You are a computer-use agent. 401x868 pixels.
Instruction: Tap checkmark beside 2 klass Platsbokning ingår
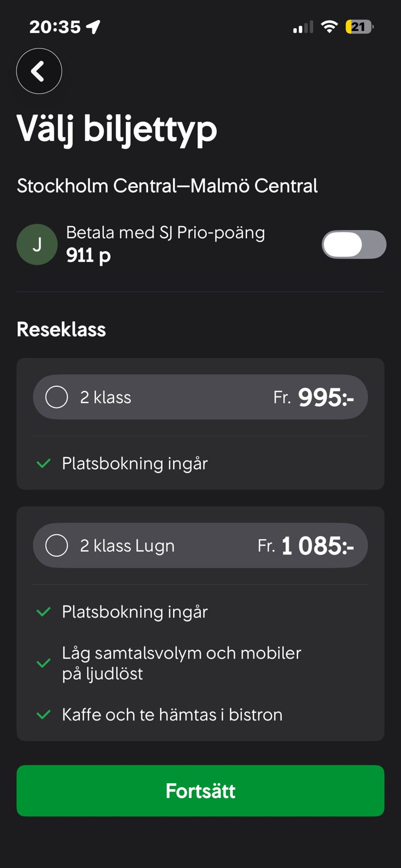(43, 463)
